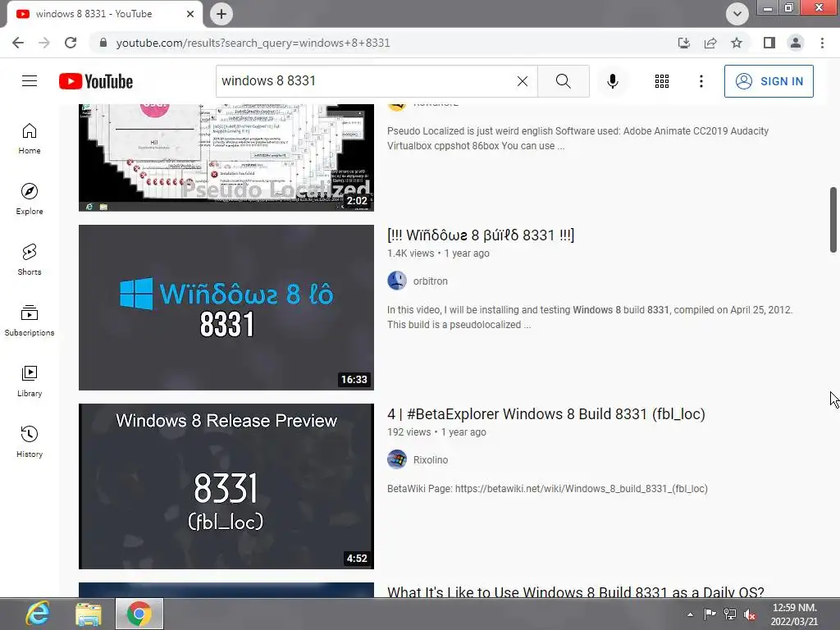Share this page icon
Image resolution: width=840 pixels, height=630 pixels.
(710, 43)
